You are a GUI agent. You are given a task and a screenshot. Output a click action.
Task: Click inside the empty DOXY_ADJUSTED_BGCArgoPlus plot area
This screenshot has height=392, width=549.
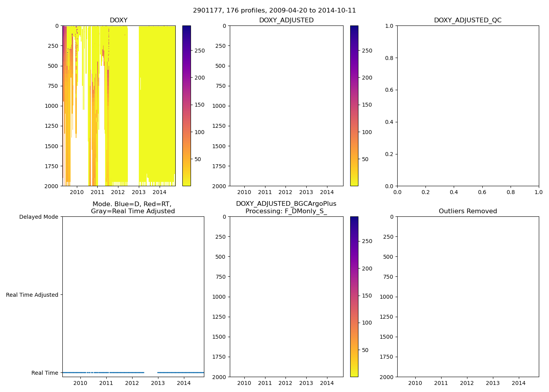coord(286,297)
